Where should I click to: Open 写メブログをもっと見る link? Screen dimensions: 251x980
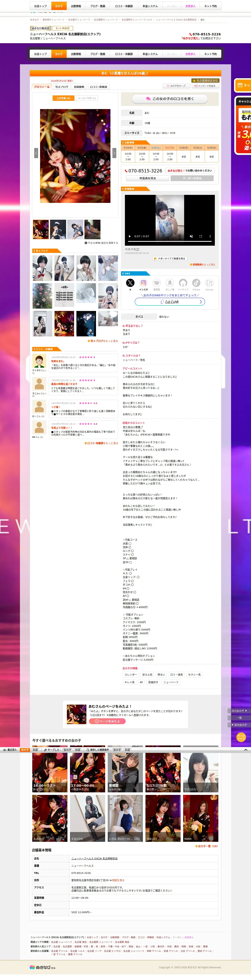103,341
